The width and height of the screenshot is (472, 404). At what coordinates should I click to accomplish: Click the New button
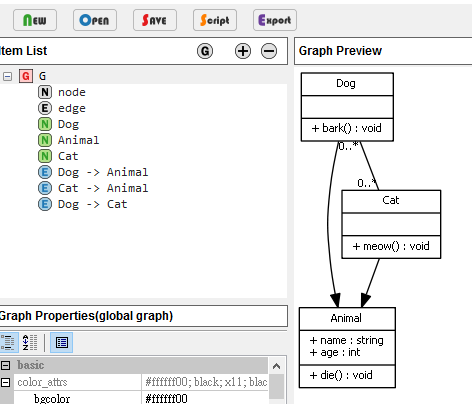[35, 20]
